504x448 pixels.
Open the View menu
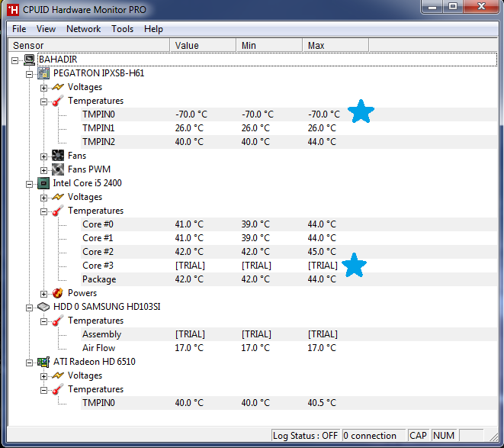[x=46, y=29]
